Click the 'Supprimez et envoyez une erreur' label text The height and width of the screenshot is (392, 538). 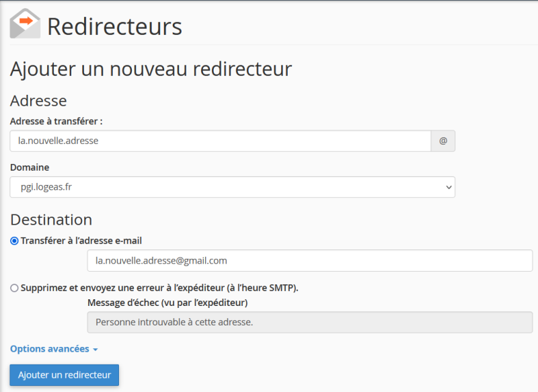coord(159,288)
